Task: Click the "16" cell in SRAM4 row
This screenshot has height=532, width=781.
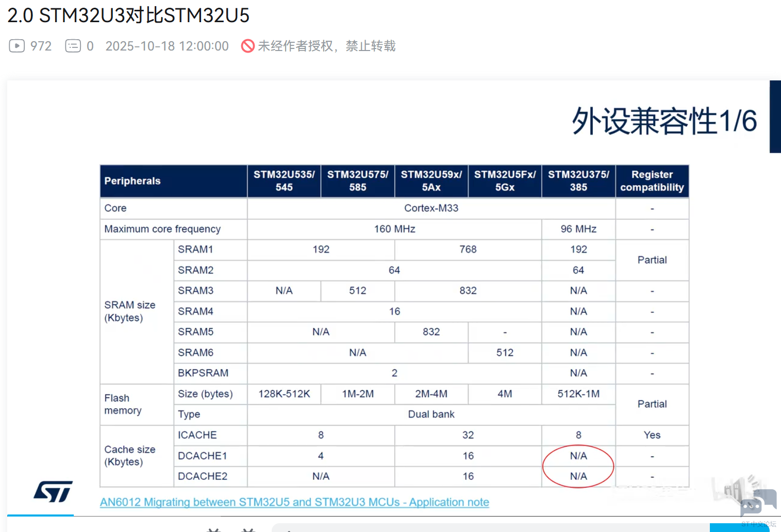Action: [x=395, y=311]
